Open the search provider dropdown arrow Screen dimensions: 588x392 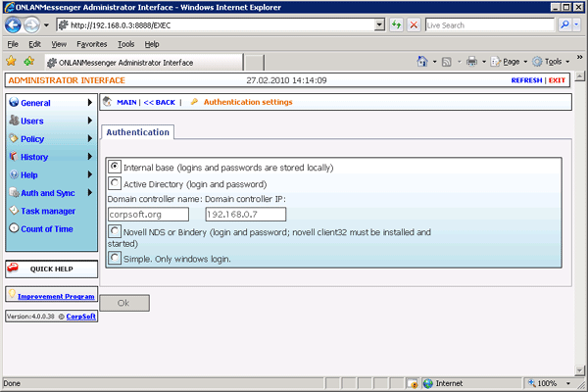tap(576, 25)
